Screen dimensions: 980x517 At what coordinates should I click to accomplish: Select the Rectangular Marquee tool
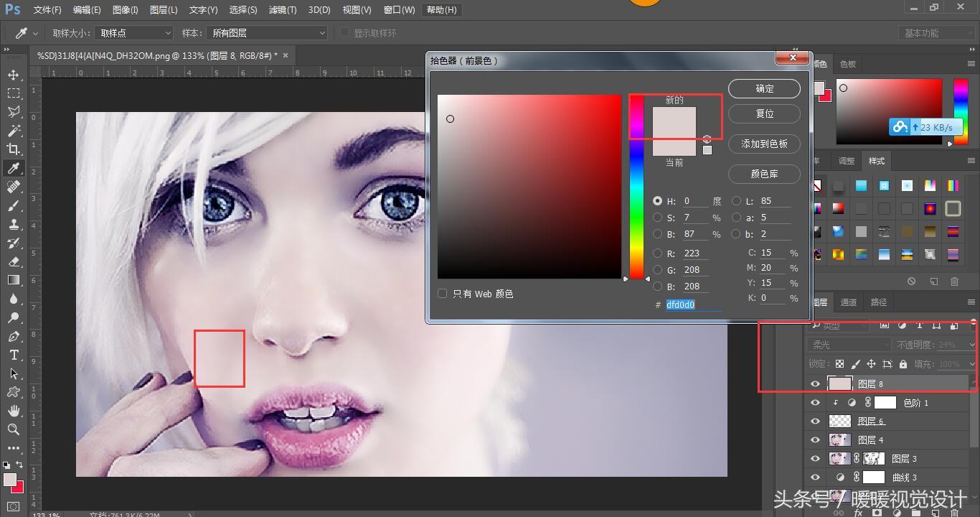point(14,93)
